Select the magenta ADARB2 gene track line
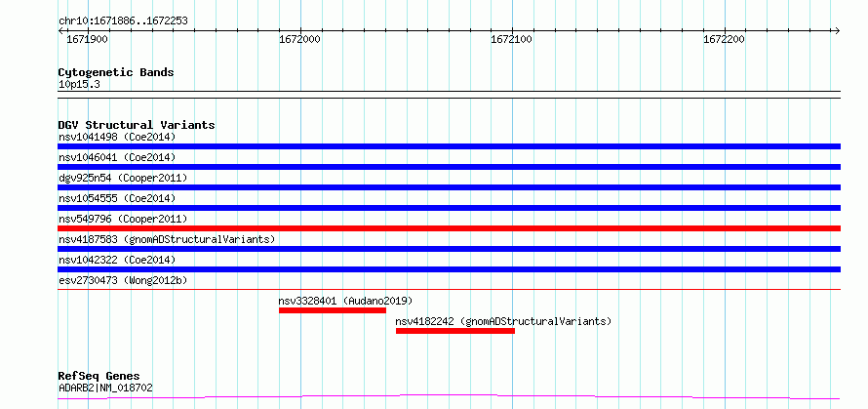 coord(449,397)
